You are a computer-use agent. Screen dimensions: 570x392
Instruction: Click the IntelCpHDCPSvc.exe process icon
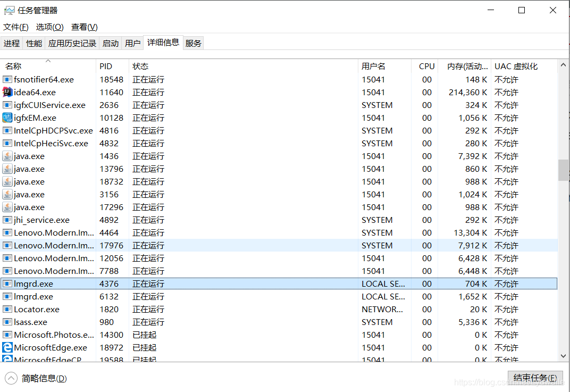[7, 130]
